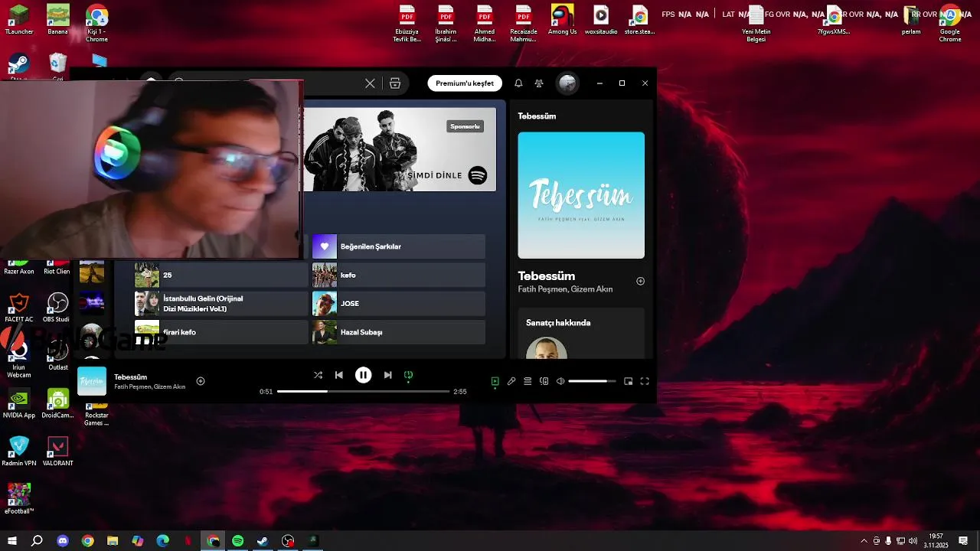Skip to the next track
The image size is (980, 551).
[x=387, y=375]
